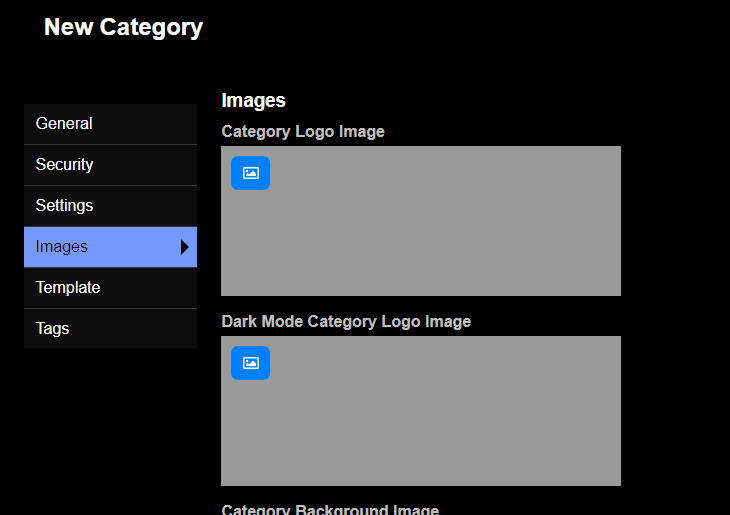This screenshot has width=730, height=515.
Task: Click image picker icon for Category Logo Image
Action: pyautogui.click(x=250, y=173)
